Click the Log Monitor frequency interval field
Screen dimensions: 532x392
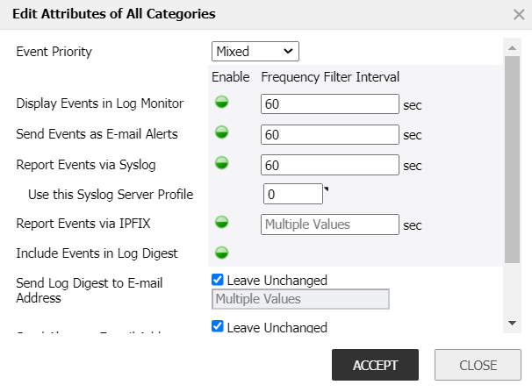point(330,104)
